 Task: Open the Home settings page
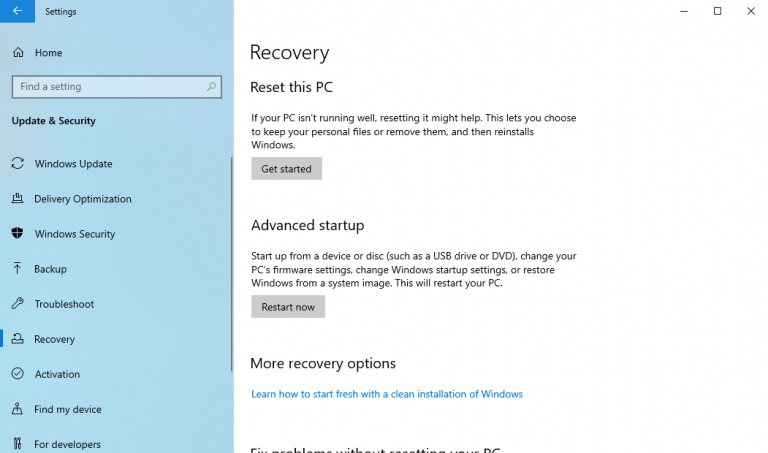click(48, 52)
